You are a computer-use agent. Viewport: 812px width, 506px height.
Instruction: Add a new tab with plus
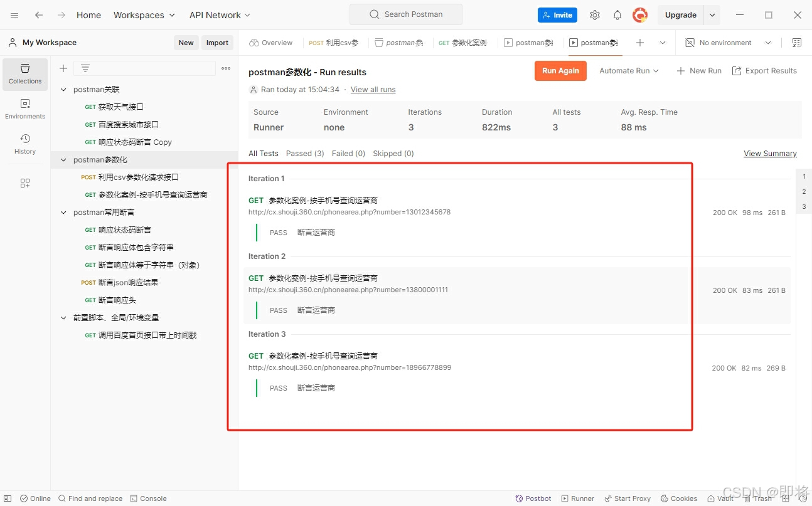[x=640, y=43]
